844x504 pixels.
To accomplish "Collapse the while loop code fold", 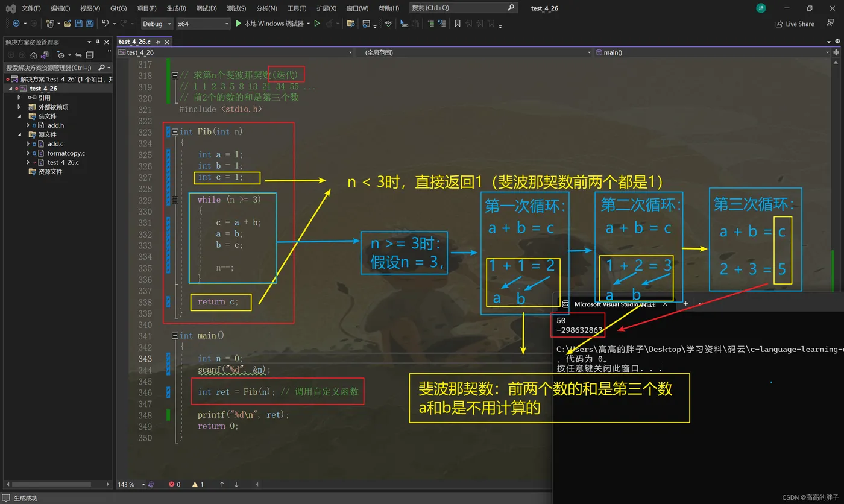I will (x=175, y=200).
